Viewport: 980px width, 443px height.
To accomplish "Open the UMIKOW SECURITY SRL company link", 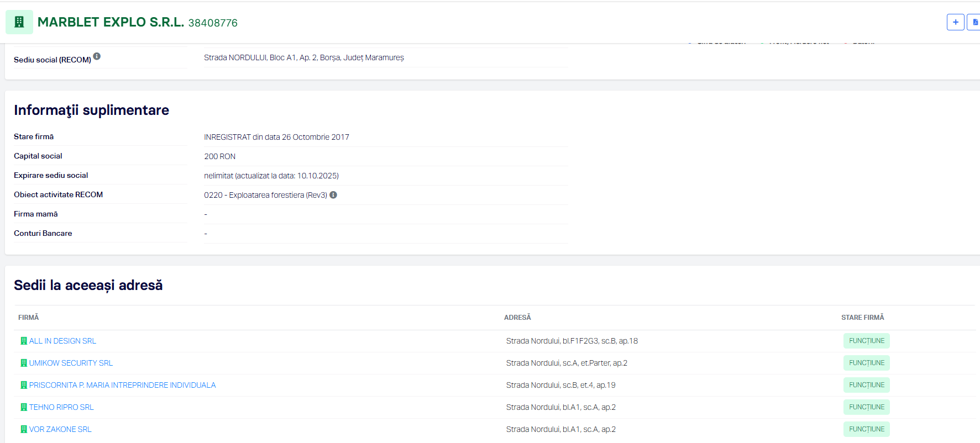I will (71, 363).
